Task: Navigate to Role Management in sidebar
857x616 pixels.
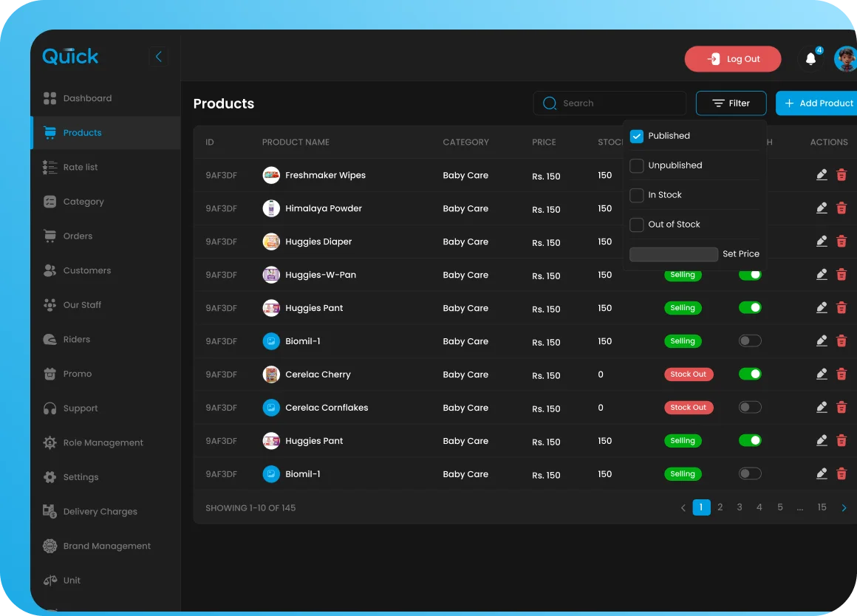Action: pos(103,443)
